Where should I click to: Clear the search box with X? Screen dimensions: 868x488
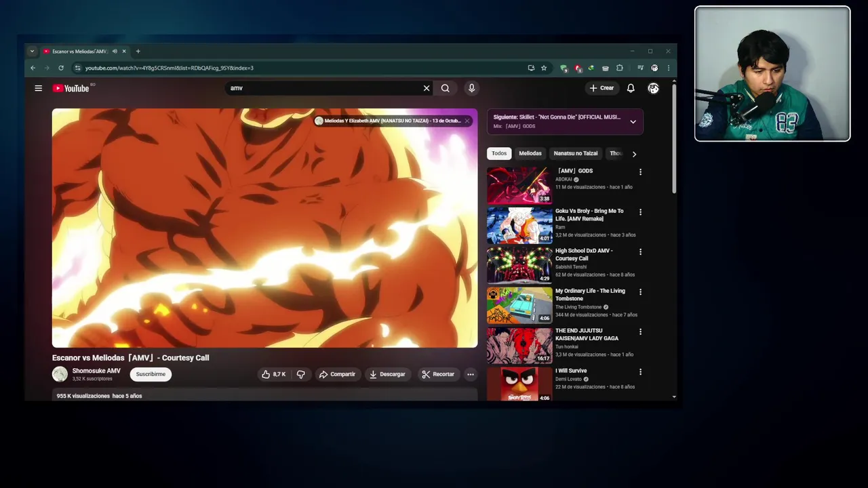coord(427,88)
